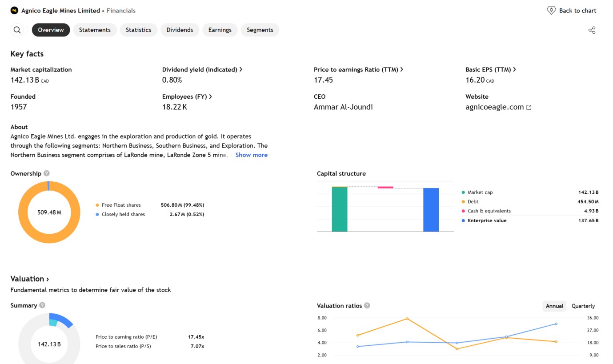Click the Valuation ratios help question-mark icon
This screenshot has width=613, height=364.
pyautogui.click(x=367, y=305)
